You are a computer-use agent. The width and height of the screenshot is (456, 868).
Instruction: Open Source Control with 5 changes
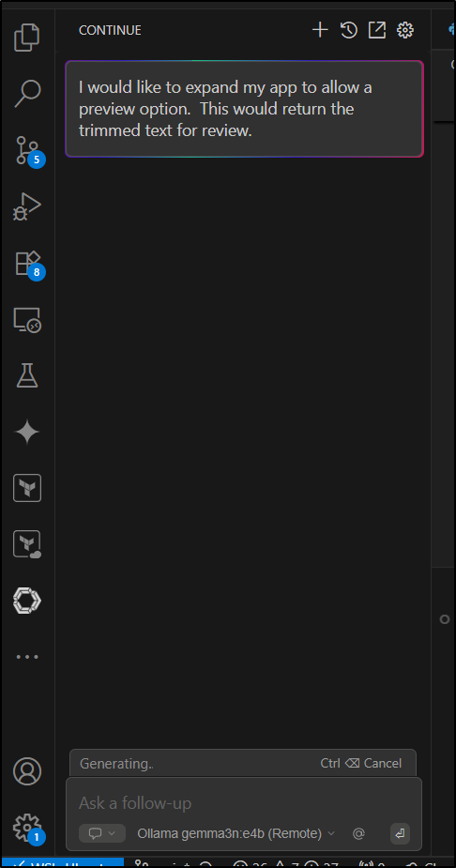click(29, 150)
